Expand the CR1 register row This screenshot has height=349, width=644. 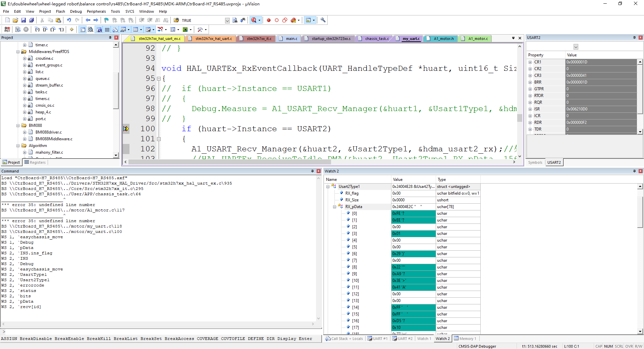(x=530, y=62)
